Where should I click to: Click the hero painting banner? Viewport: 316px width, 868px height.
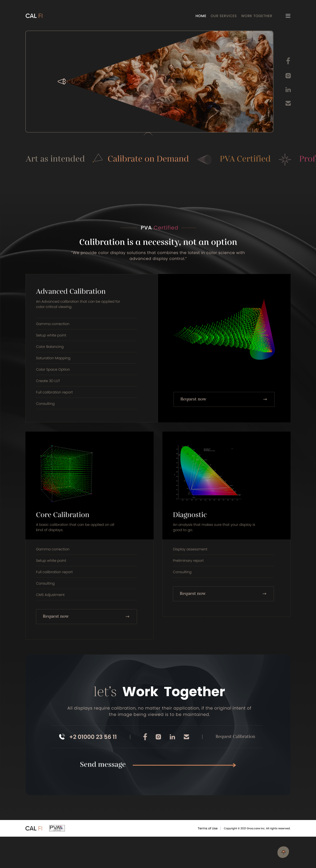[x=149, y=82]
